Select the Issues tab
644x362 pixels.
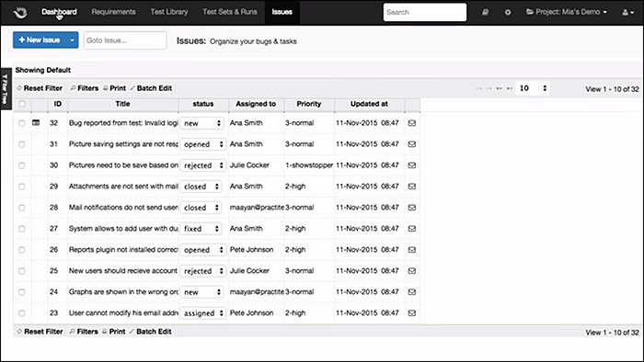click(x=282, y=12)
